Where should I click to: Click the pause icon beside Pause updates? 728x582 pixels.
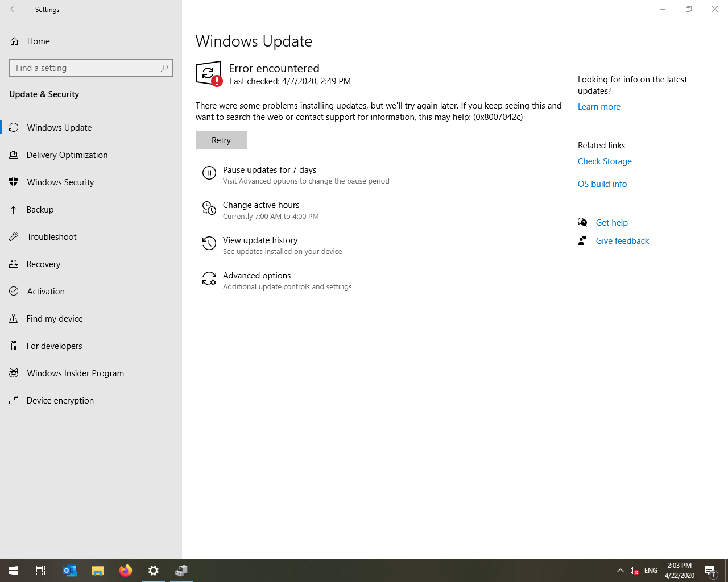(209, 173)
